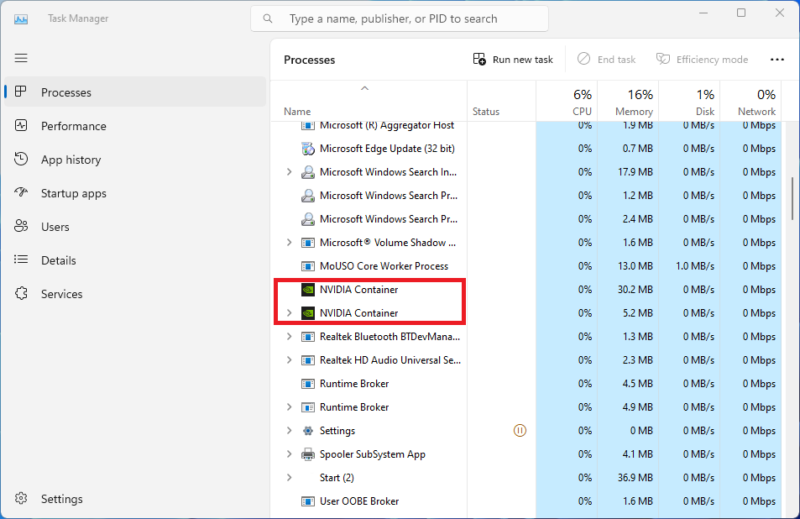Click the Users people icon
Image resolution: width=800 pixels, height=519 pixels.
[21, 226]
